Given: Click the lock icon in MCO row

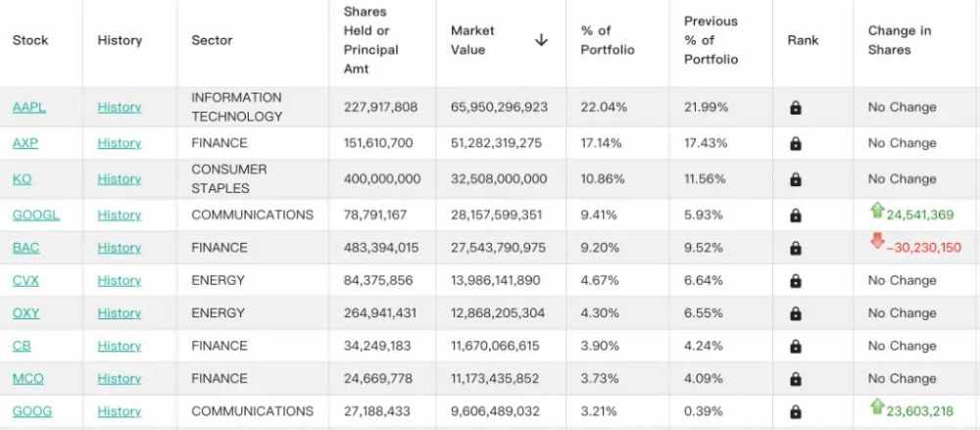Looking at the screenshot, I should pyautogui.click(x=795, y=379).
